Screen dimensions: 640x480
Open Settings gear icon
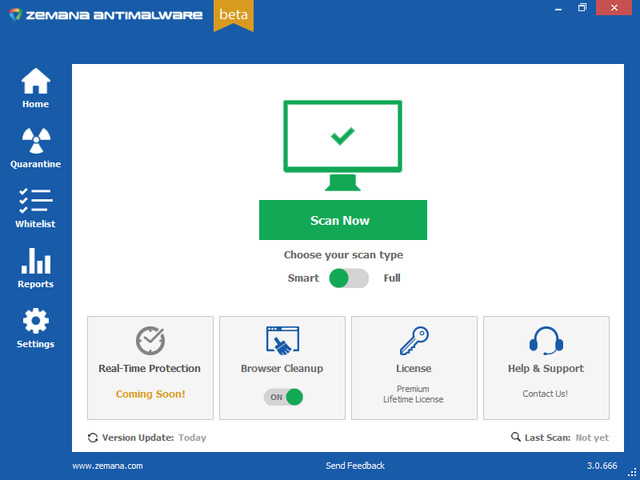click(x=35, y=321)
